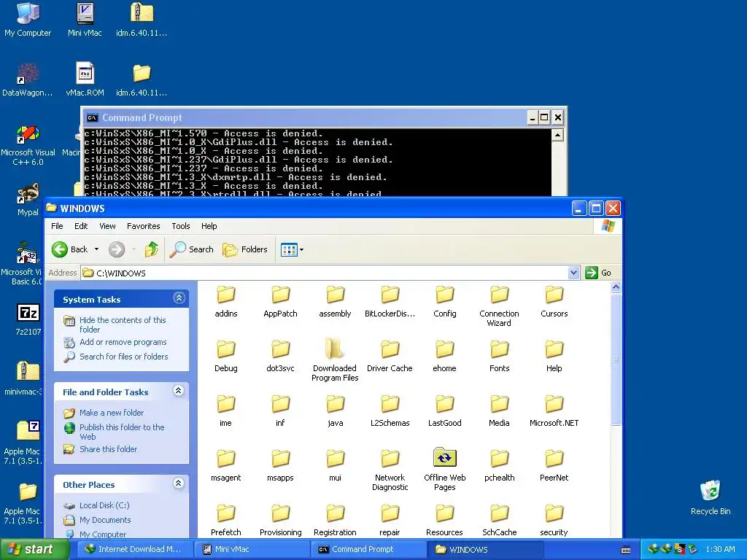Select the 7z2107 desktop icon
Screen dimensions: 747x560
[x=28, y=319]
